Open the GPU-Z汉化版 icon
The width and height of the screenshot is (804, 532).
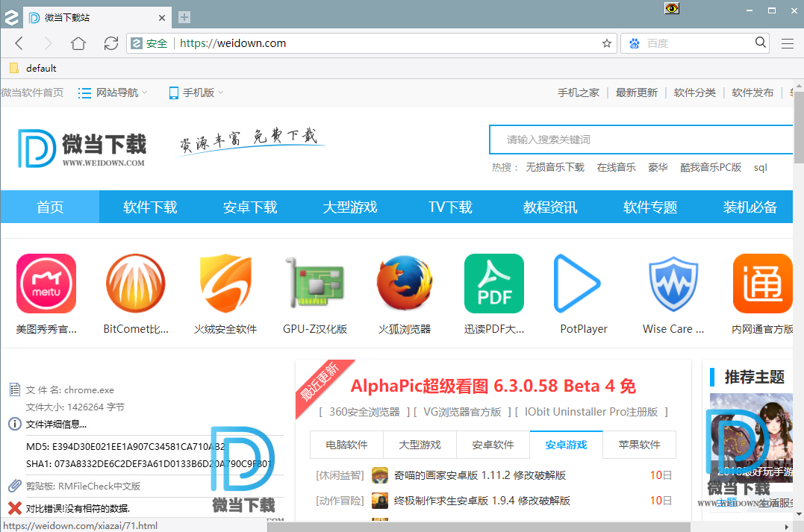pos(315,282)
